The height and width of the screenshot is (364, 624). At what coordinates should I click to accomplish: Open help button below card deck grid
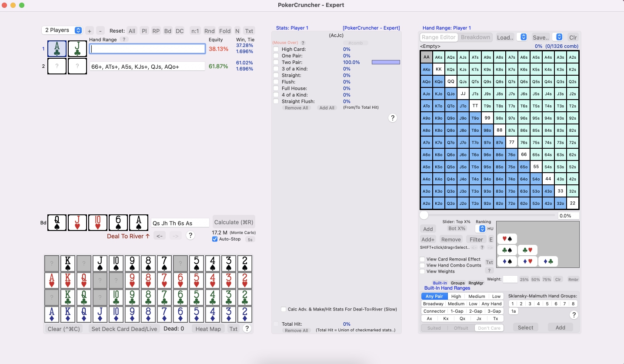(247, 329)
